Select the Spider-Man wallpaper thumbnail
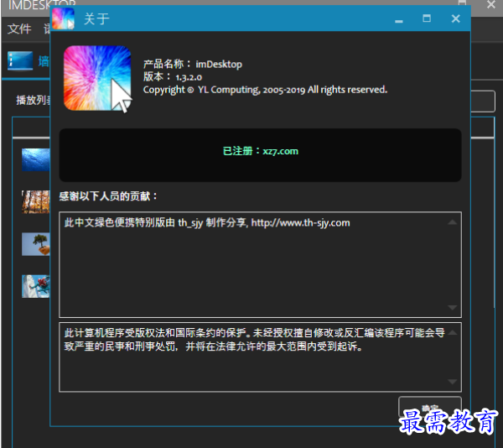 [x=36, y=286]
